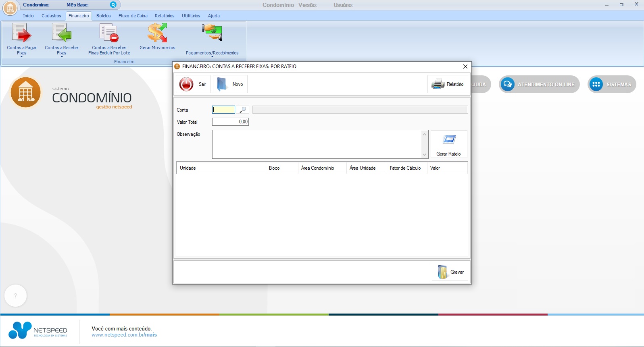
Task: Click the Conta search magnifier icon
Action: [x=243, y=110]
